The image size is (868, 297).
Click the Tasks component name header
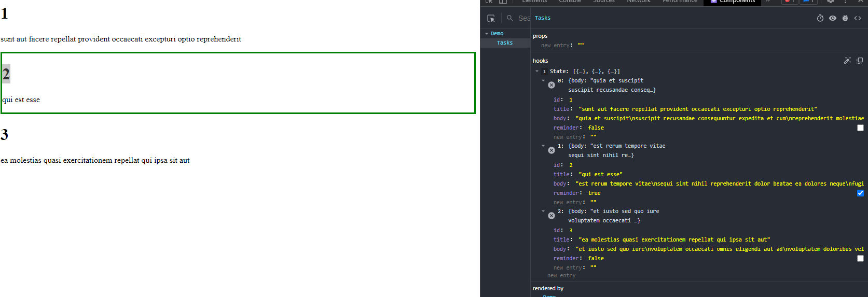[x=543, y=18]
